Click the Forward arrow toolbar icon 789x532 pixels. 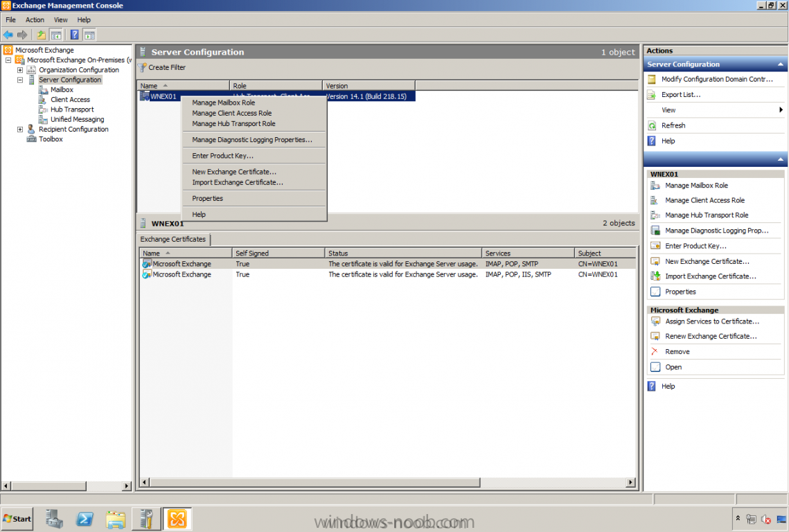point(22,35)
